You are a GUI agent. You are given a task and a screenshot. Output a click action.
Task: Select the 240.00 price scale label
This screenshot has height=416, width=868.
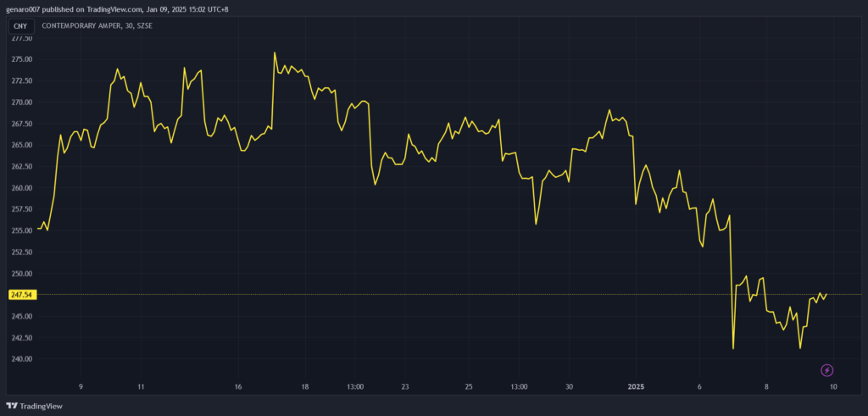(21, 359)
